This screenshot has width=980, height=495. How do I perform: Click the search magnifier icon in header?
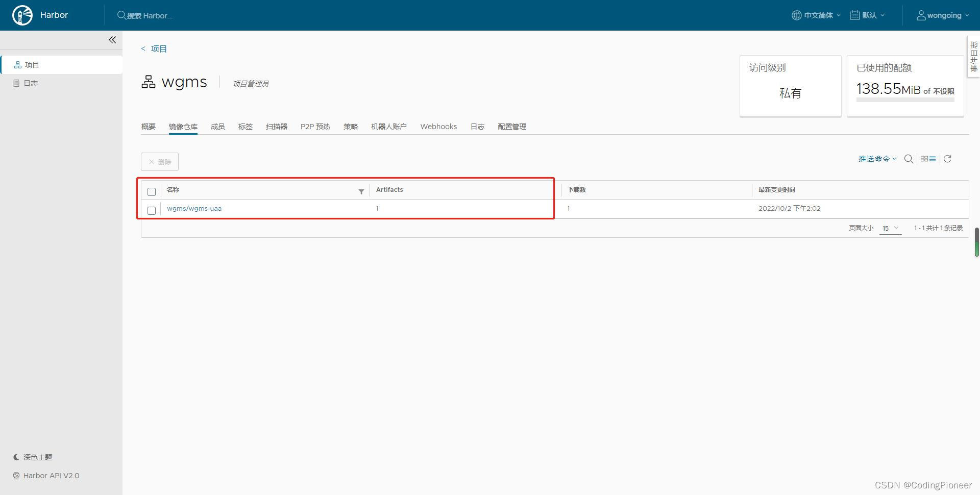coord(121,15)
